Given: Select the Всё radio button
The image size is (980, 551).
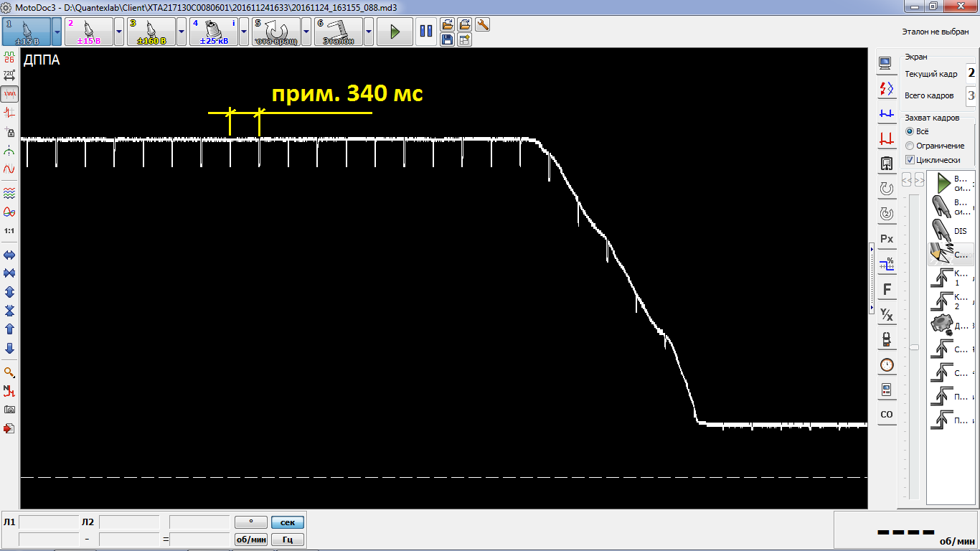Looking at the screenshot, I should tap(910, 131).
